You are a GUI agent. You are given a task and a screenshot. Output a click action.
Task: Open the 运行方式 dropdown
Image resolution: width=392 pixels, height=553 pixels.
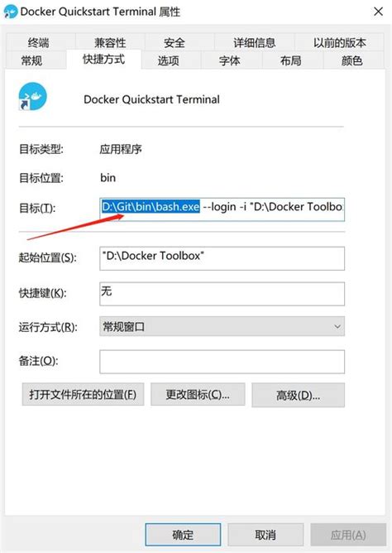[222, 326]
